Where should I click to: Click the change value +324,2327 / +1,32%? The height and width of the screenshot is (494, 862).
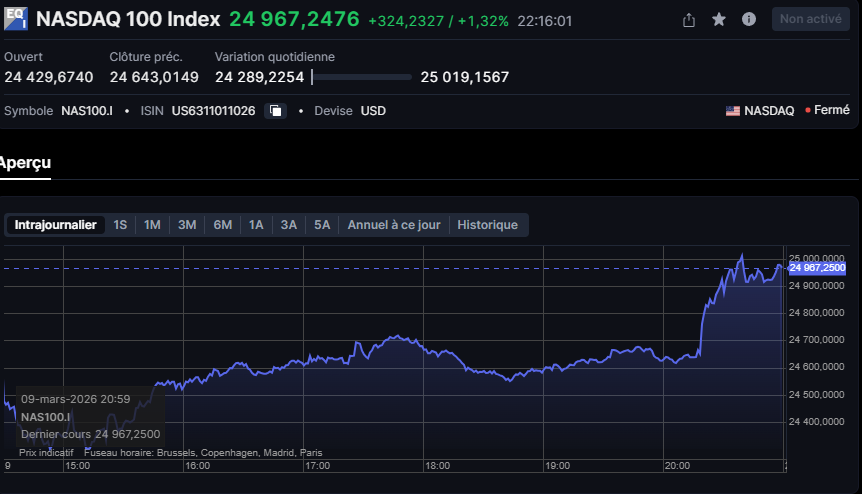[x=438, y=21]
